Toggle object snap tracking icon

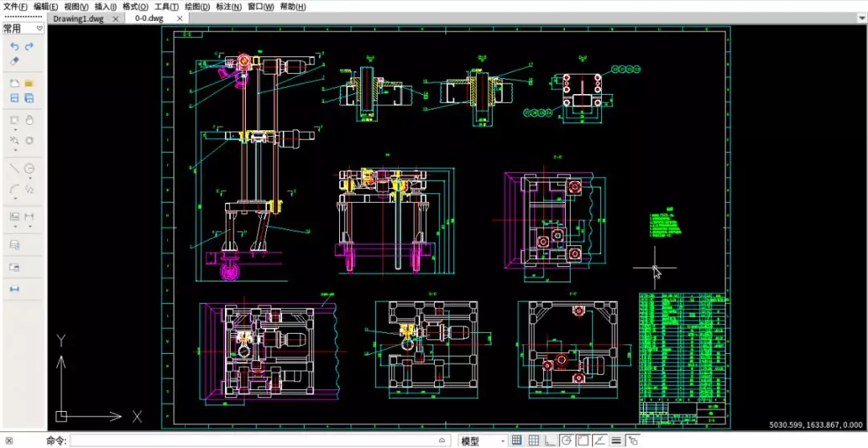click(x=599, y=441)
